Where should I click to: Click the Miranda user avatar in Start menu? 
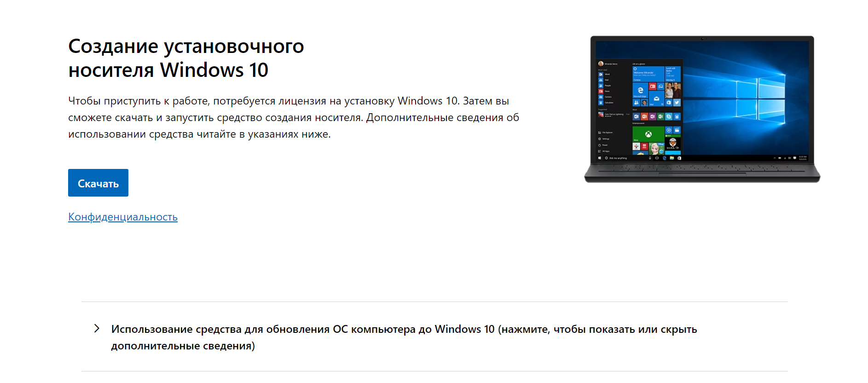pos(601,64)
